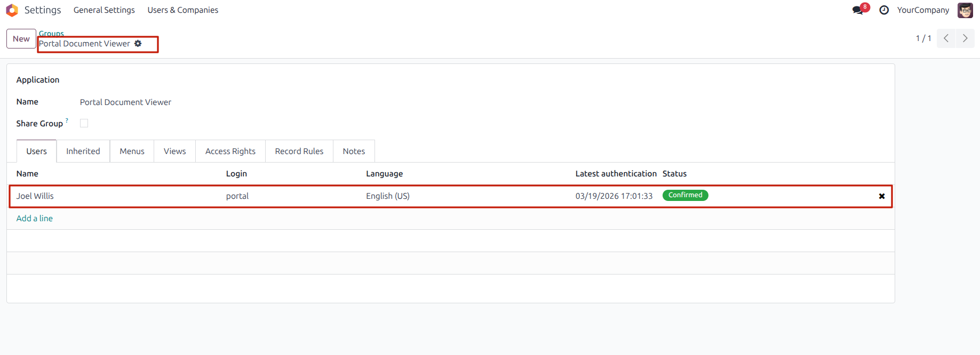Viewport: 980px width, 355px height.
Task: Open the messages chat icon with badge
Action: coord(859,10)
